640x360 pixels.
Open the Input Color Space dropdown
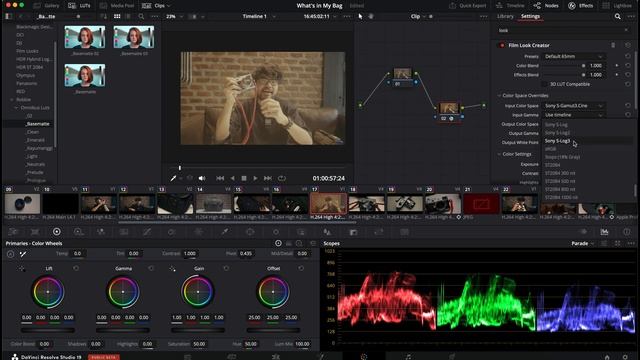coord(573,106)
